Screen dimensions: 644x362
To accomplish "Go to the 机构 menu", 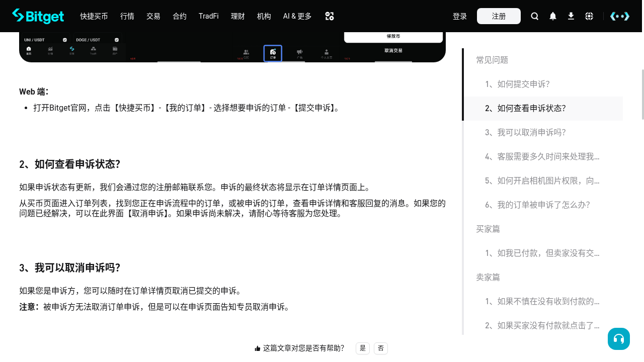I will tap(264, 16).
